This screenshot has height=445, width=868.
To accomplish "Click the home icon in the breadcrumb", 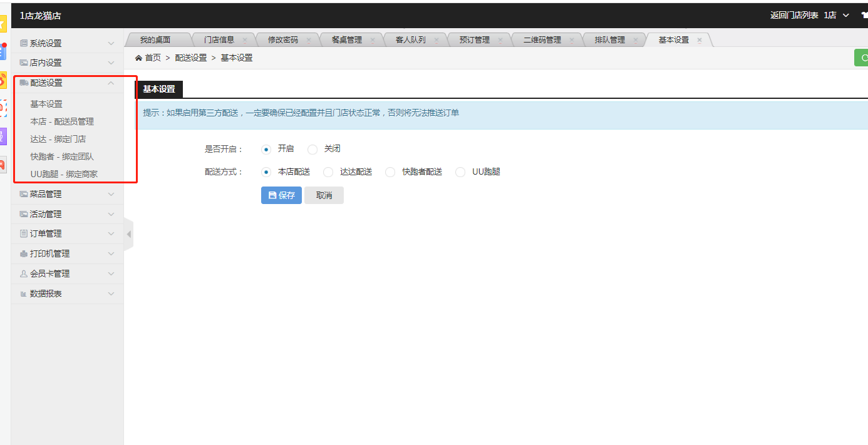I will click(x=138, y=58).
